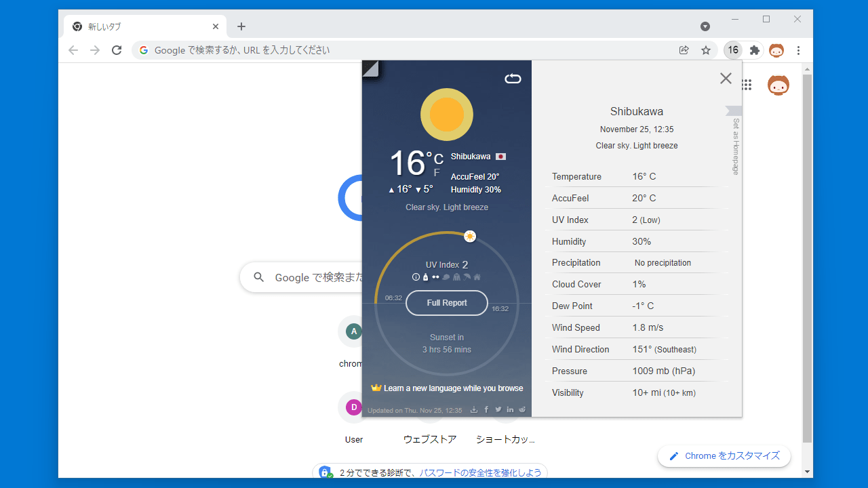Click the umbrella UV icon
The width and height of the screenshot is (868, 488).
point(467,277)
